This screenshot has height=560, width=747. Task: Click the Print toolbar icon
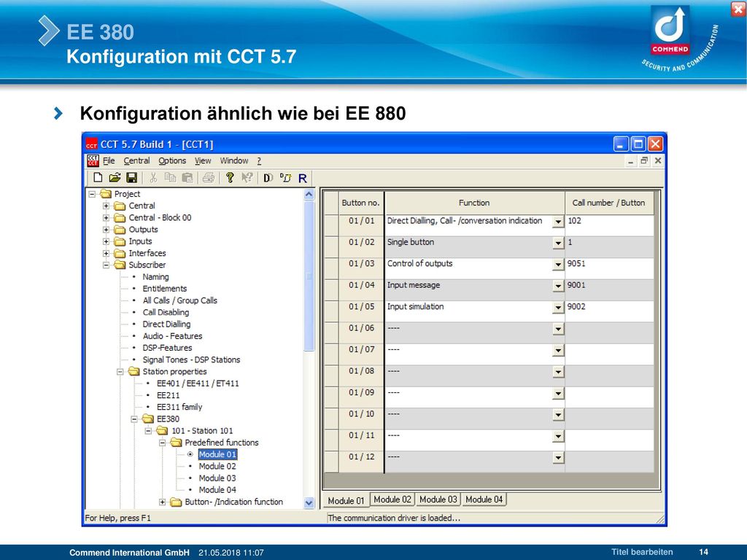[x=208, y=178]
